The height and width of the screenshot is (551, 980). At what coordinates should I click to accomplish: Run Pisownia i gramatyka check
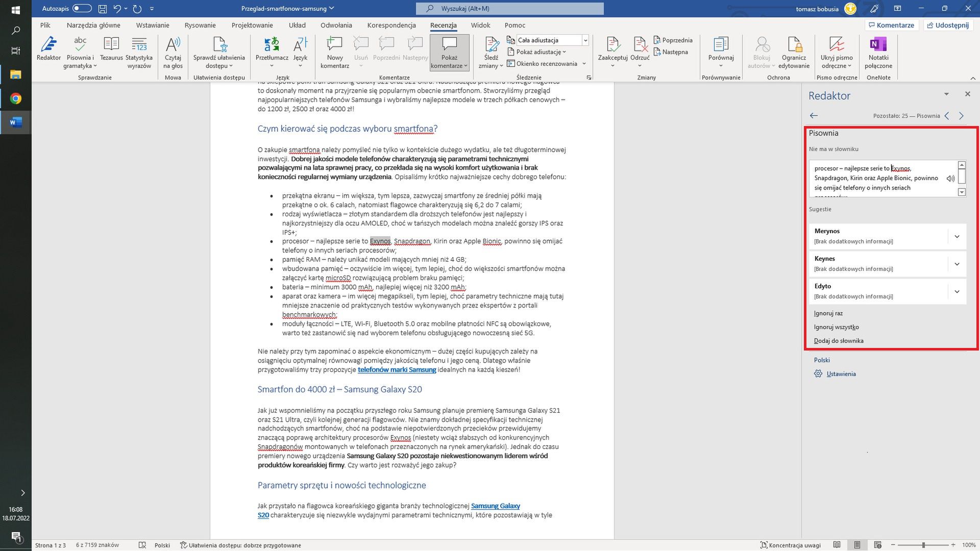click(80, 51)
